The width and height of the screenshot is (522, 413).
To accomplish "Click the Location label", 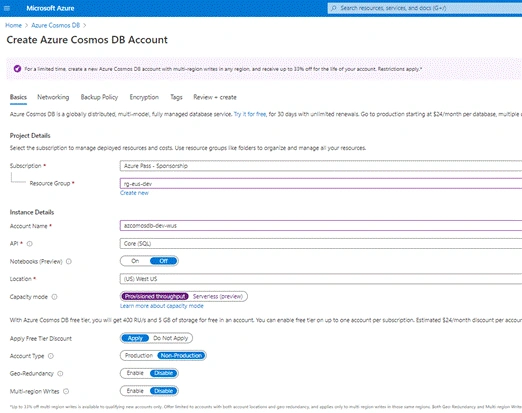I will (x=21, y=279).
